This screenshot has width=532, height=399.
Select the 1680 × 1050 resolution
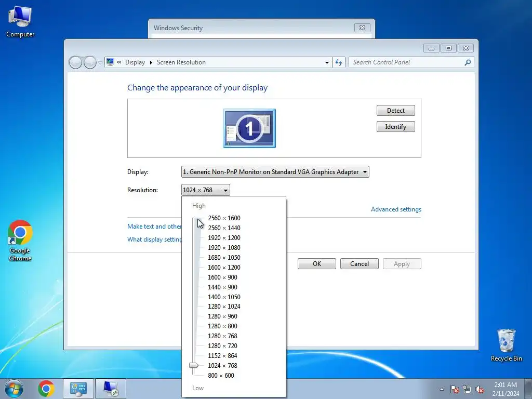point(224,258)
